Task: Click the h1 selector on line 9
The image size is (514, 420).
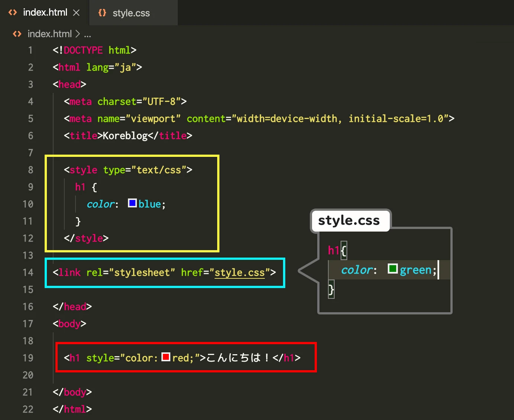Action: [x=80, y=187]
